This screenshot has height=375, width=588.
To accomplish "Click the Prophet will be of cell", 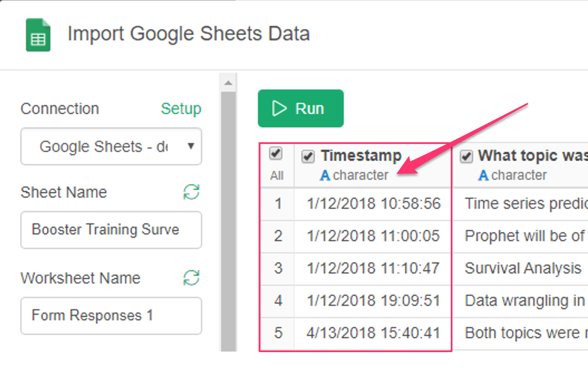I will pyautogui.click(x=520, y=236).
